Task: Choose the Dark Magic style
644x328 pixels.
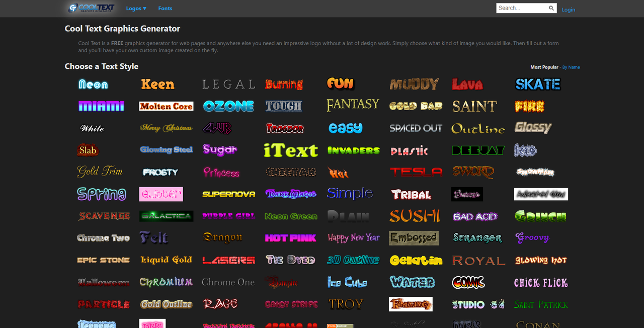Action: [x=291, y=194]
